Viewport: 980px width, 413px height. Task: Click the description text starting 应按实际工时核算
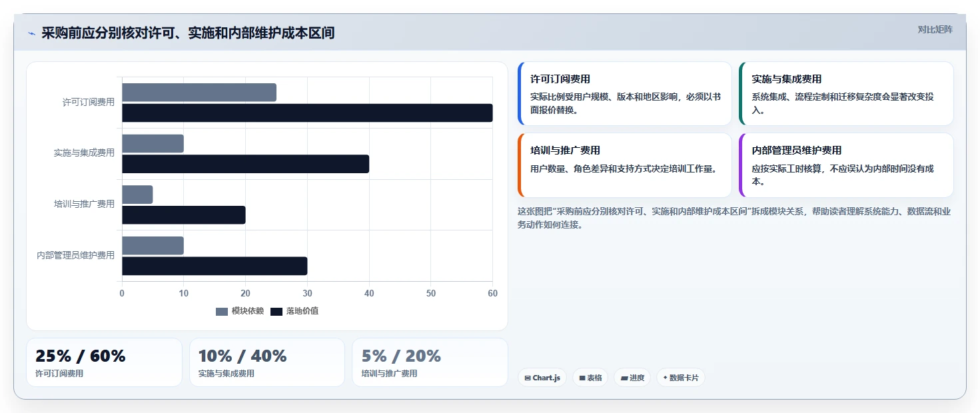(843, 175)
